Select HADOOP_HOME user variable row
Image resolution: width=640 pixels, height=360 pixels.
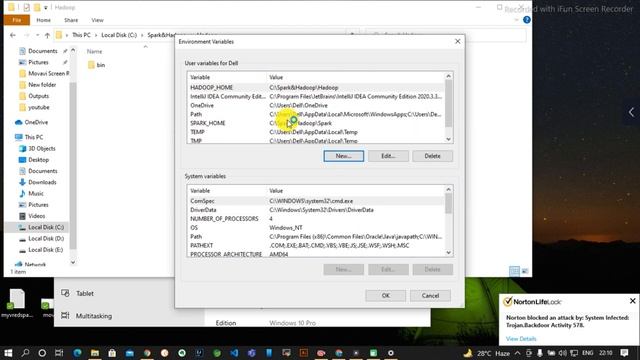click(x=316, y=87)
